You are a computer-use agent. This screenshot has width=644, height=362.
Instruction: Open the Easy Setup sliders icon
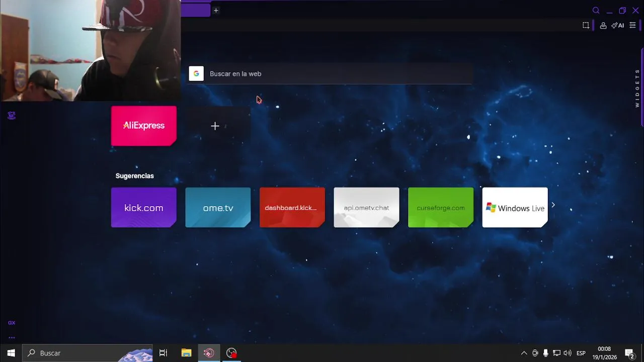(x=633, y=25)
